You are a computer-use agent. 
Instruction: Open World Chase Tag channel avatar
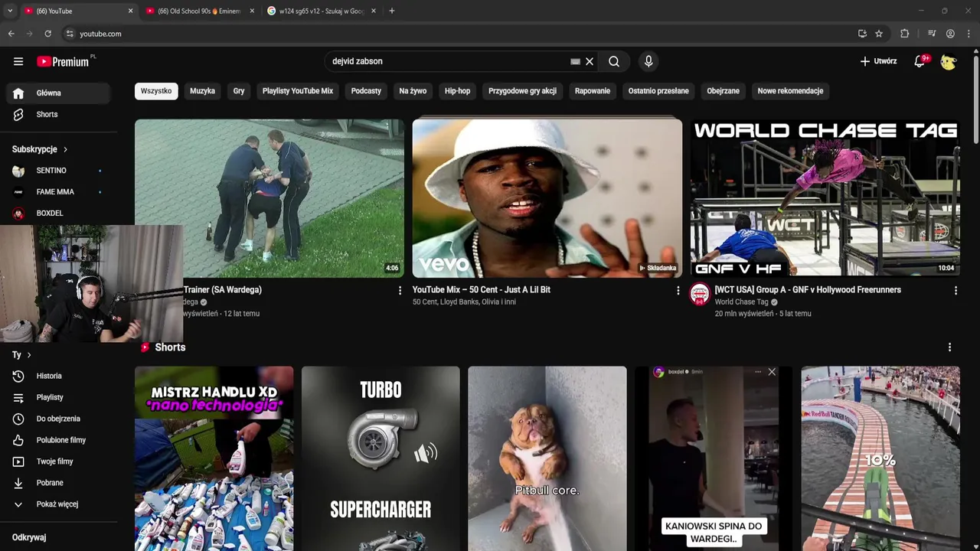coord(700,294)
